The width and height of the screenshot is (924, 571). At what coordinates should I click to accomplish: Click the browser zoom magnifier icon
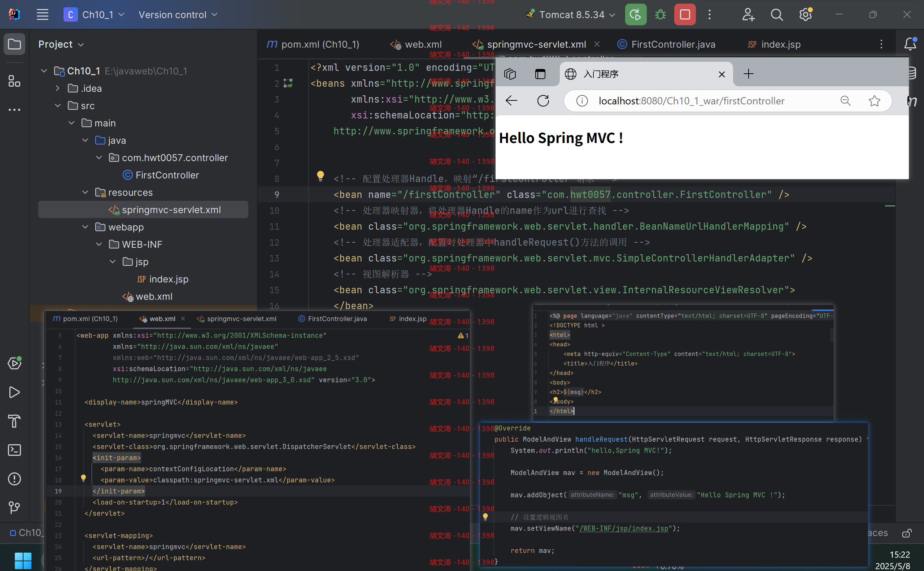point(845,101)
